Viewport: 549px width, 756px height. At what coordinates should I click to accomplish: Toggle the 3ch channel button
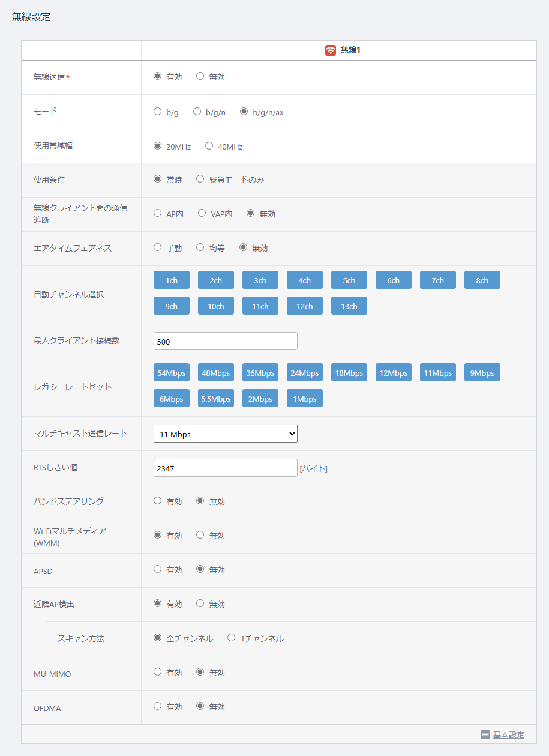(260, 280)
